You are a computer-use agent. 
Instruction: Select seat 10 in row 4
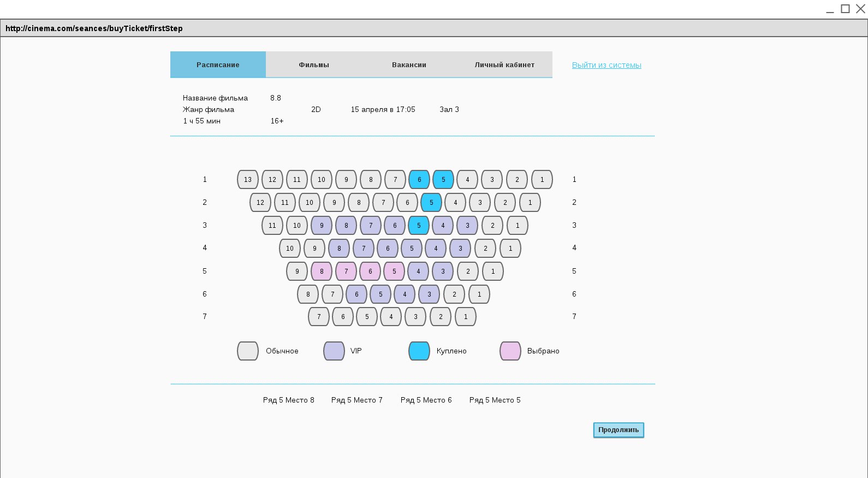290,248
